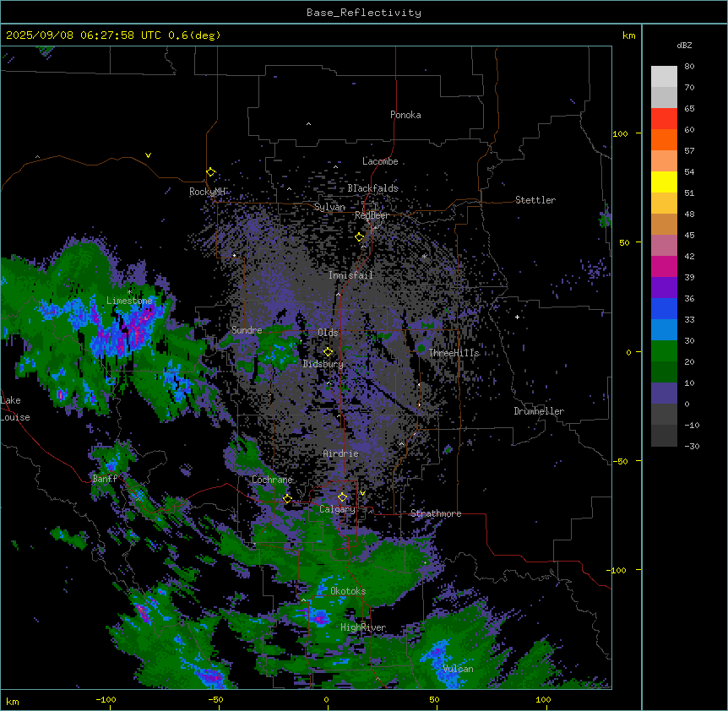Screen dimensions: 728x711
Task: Click the RockyMH label
Action: coord(207,192)
